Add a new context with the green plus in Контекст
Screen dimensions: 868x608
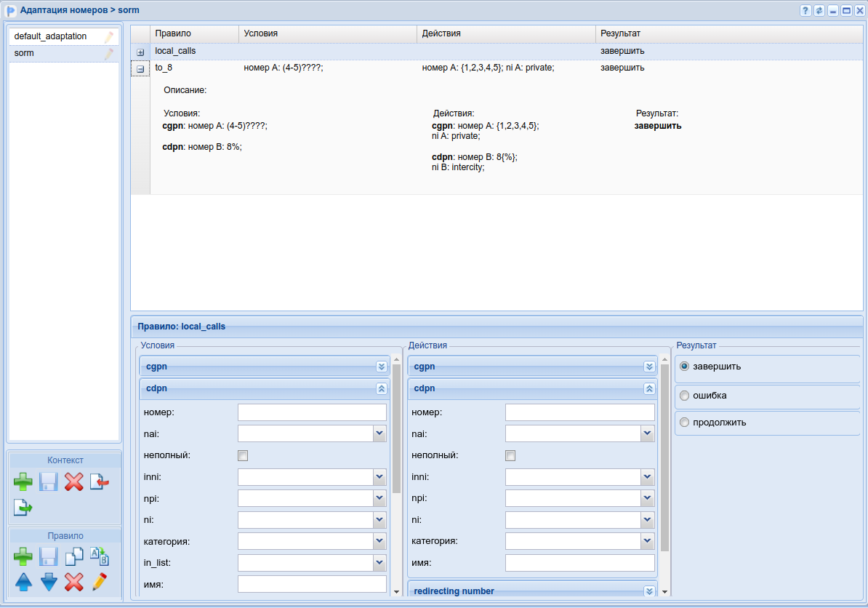(x=23, y=481)
